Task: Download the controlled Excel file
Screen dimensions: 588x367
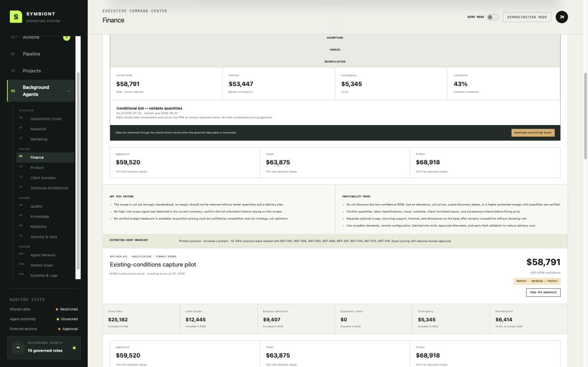Action: click(533, 133)
